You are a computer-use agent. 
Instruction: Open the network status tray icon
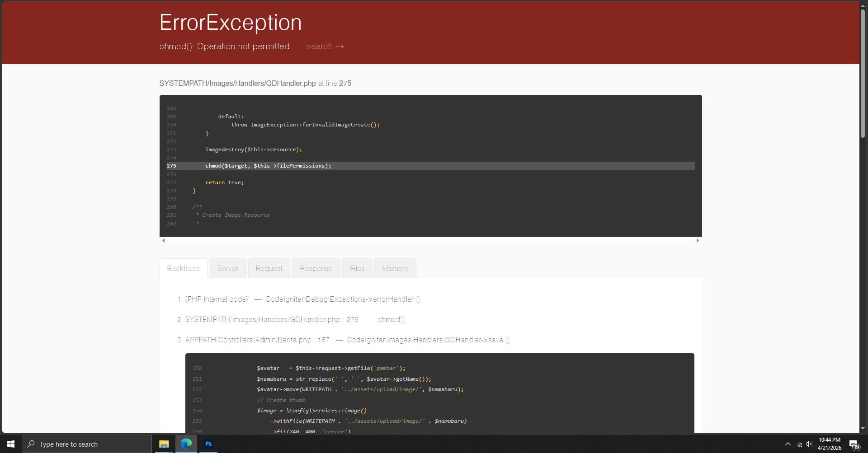[799, 444]
